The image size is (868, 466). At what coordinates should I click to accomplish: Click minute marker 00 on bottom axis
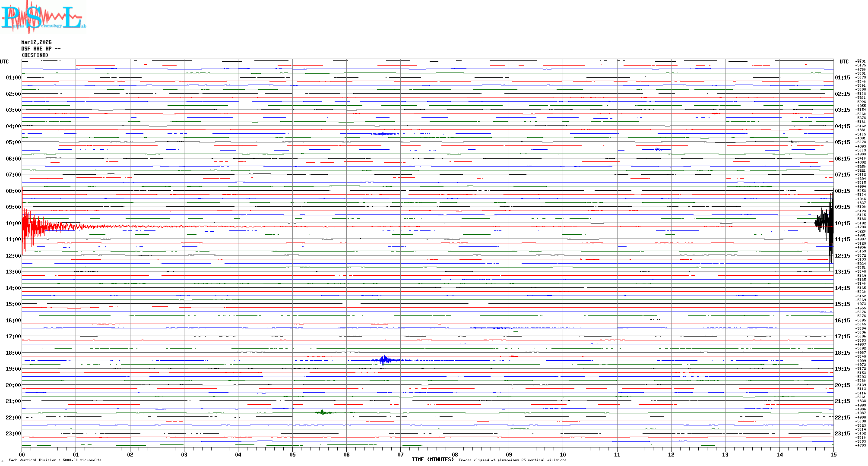22,454
